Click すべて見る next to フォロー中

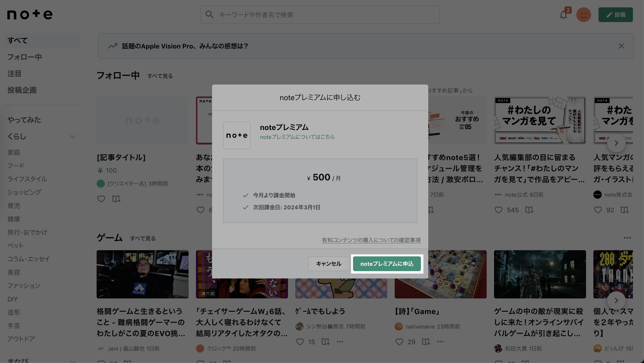tap(160, 76)
